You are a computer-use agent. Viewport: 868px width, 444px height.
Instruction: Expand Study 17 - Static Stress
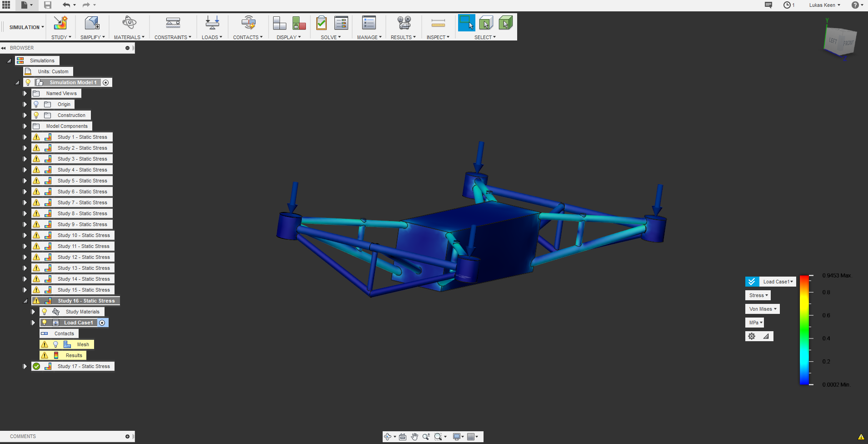click(25, 366)
